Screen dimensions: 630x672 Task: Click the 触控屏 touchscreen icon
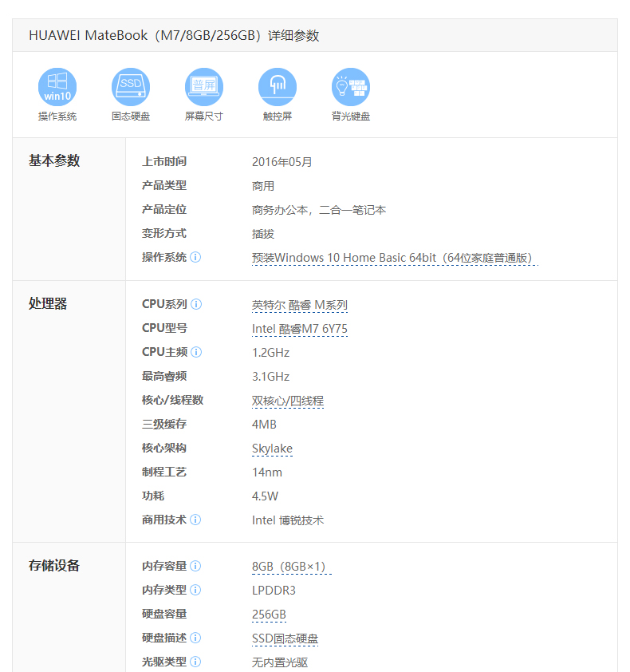278,87
